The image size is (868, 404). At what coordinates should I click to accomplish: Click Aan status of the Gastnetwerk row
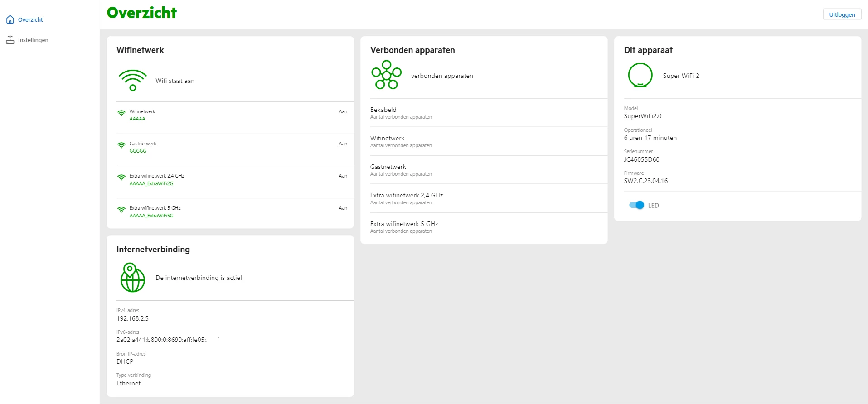343,144
